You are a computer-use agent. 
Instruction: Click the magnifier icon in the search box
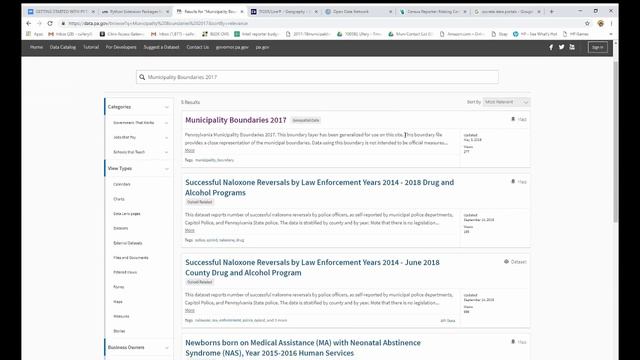[x=142, y=77]
